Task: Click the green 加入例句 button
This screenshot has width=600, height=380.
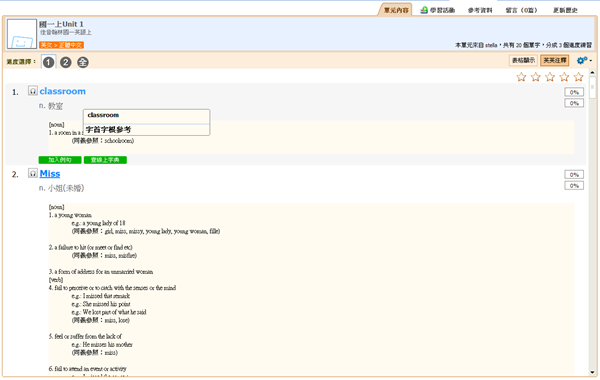Action: point(60,160)
